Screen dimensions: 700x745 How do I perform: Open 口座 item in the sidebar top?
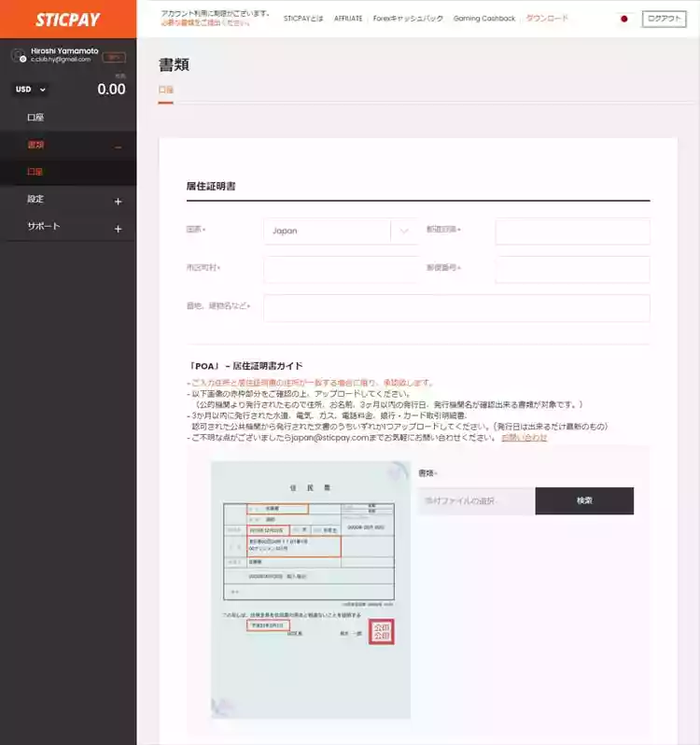tap(35, 118)
